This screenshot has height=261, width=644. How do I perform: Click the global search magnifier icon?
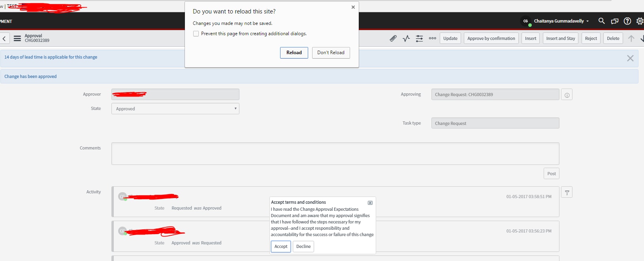tap(601, 21)
